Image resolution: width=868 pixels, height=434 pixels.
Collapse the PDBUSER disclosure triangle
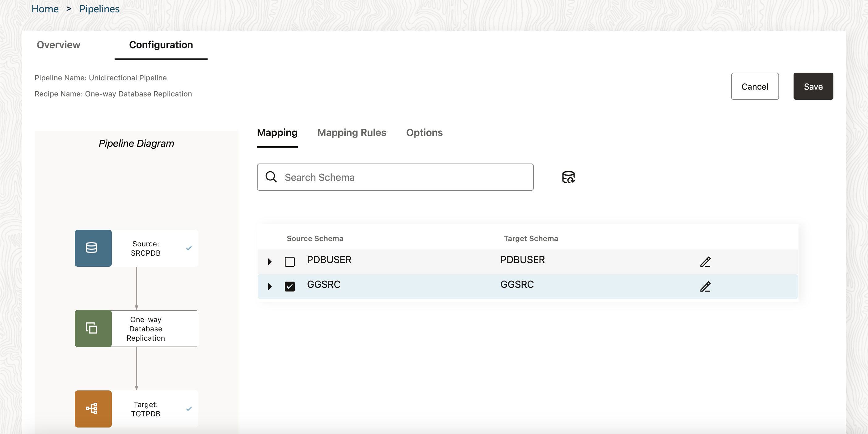click(x=269, y=262)
